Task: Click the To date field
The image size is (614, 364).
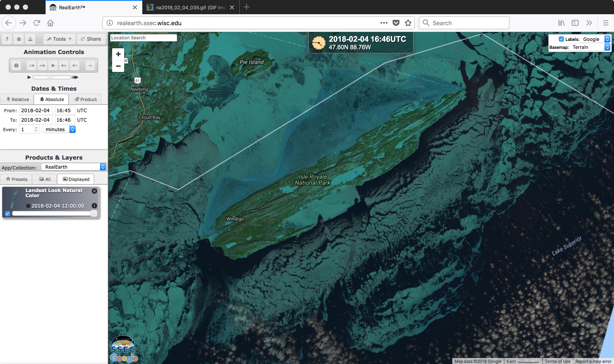Action: tap(36, 120)
